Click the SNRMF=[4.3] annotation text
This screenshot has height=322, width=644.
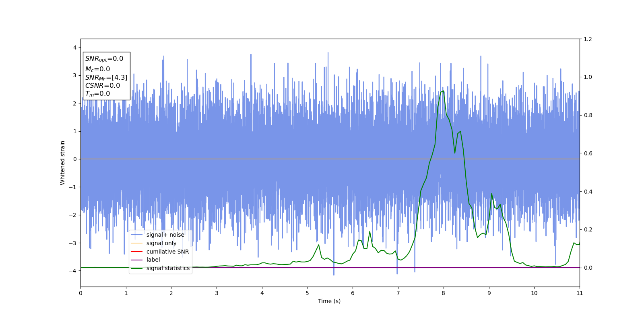tap(106, 78)
